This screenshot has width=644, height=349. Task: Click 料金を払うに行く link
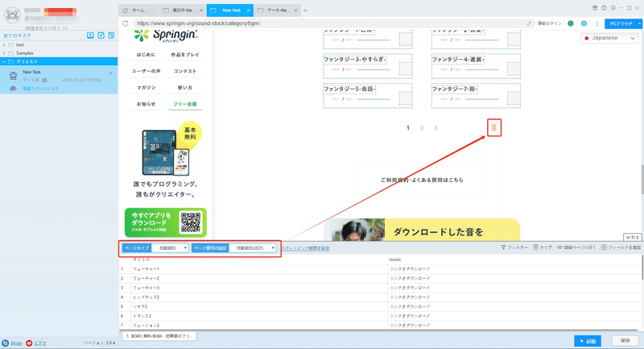[47, 28]
